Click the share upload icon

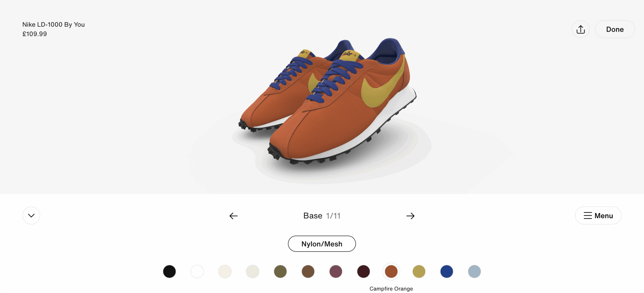coord(580,29)
